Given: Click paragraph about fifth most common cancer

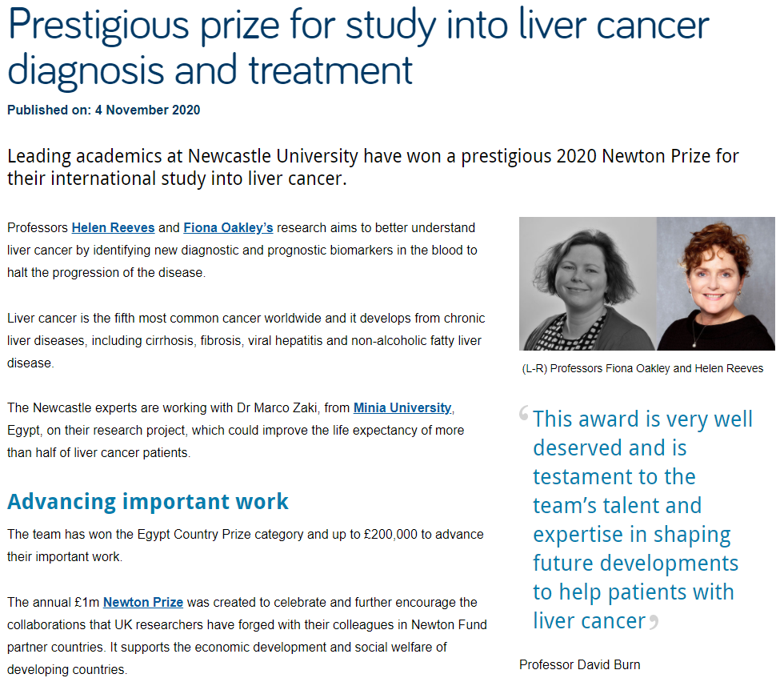Looking at the screenshot, I should click(x=246, y=341).
